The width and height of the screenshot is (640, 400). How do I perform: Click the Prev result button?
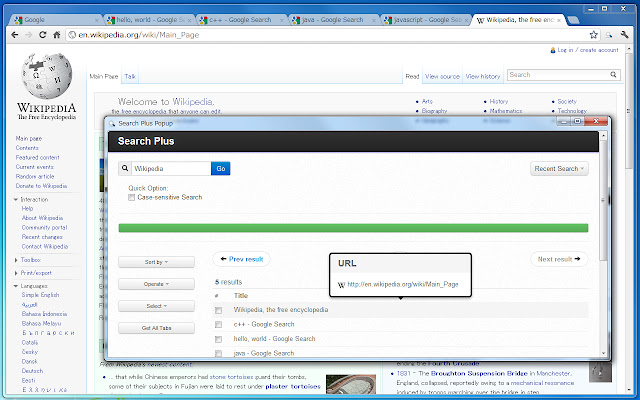(241, 259)
